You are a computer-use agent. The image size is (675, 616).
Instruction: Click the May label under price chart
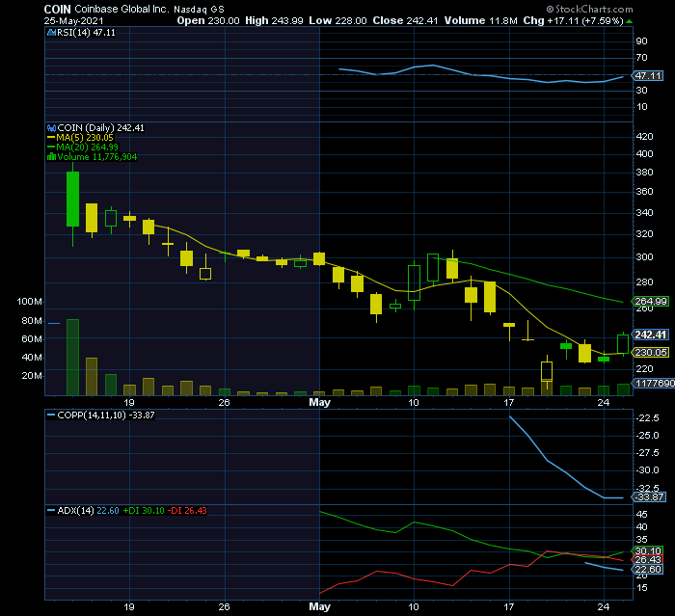(x=320, y=402)
